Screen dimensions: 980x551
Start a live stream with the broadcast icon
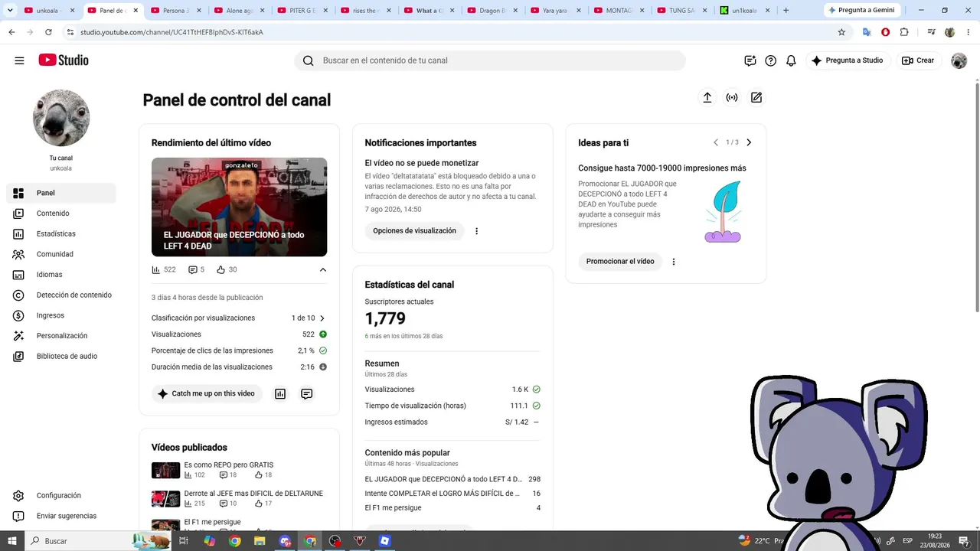tap(732, 97)
